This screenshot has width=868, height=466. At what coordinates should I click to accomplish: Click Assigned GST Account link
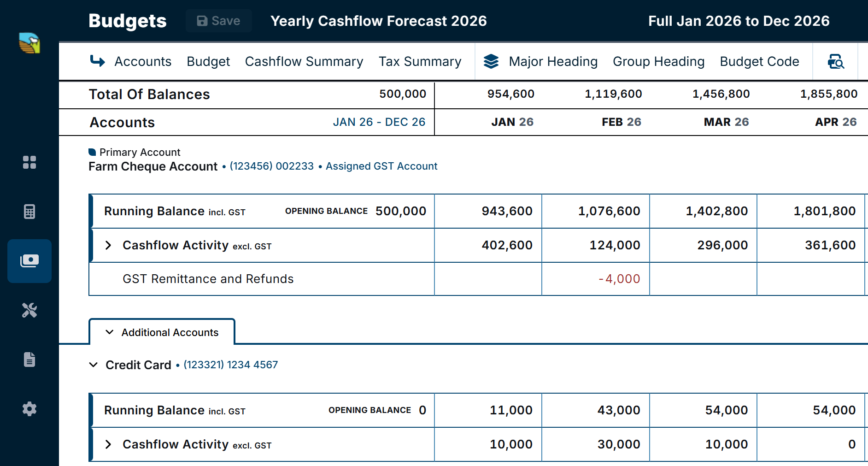point(381,166)
